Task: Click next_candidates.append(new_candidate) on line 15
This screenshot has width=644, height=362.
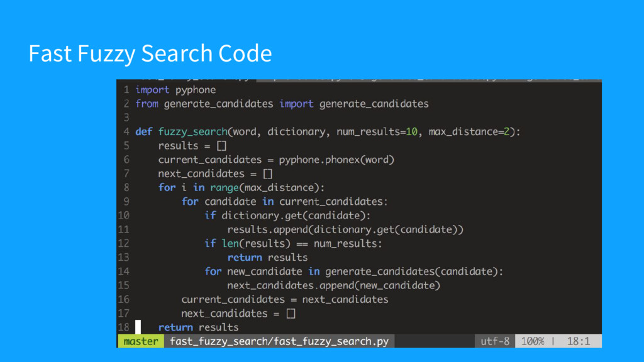Action: tap(333, 285)
